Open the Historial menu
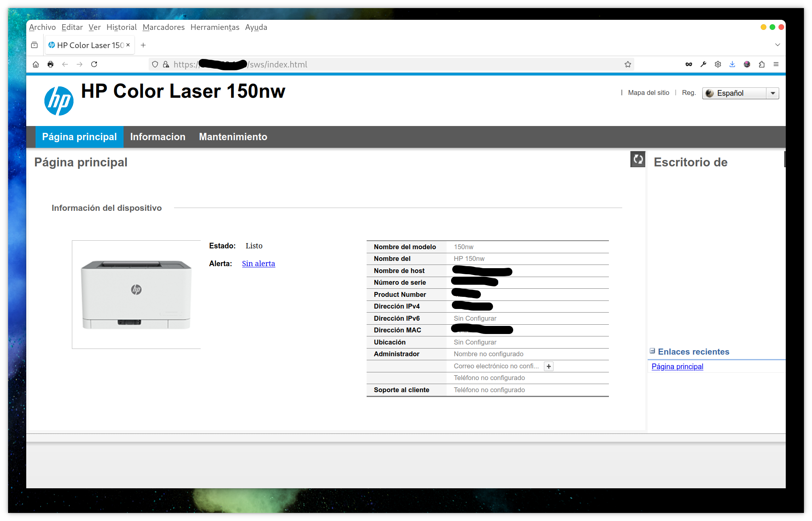812x521 pixels. pyautogui.click(x=122, y=27)
